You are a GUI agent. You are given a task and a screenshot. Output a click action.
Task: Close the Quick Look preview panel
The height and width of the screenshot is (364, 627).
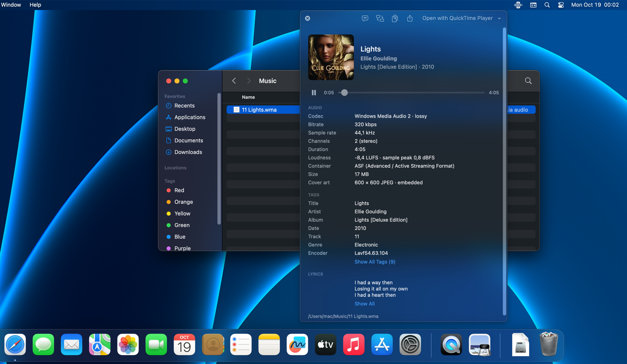coord(308,18)
